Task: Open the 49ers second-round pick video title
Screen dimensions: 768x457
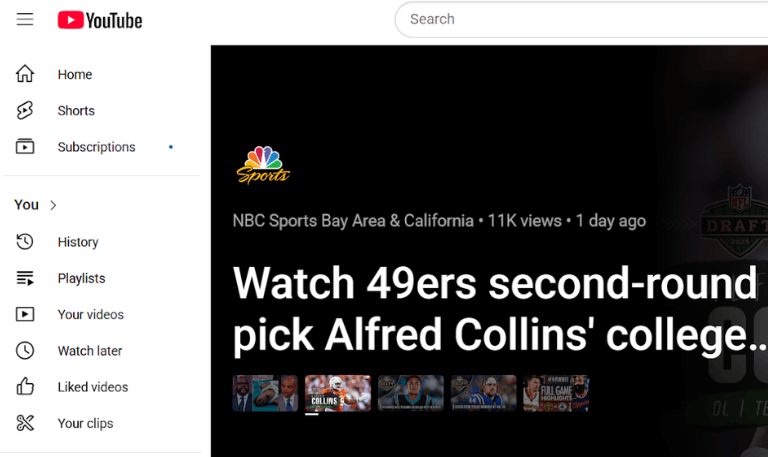Action: [495, 310]
